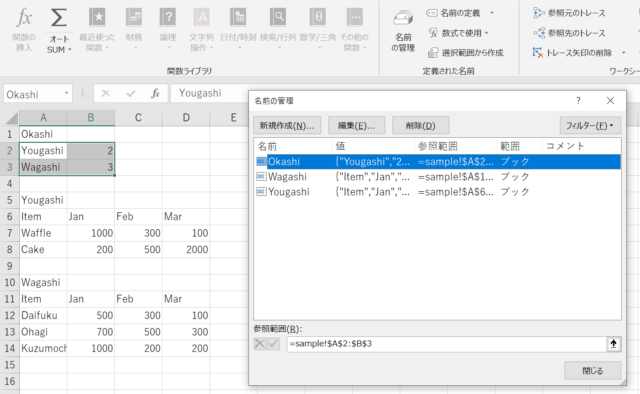Image resolution: width=640 pixels, height=394 pixels.
Task: Select cell B14 with value 1000
Action: coord(91,348)
